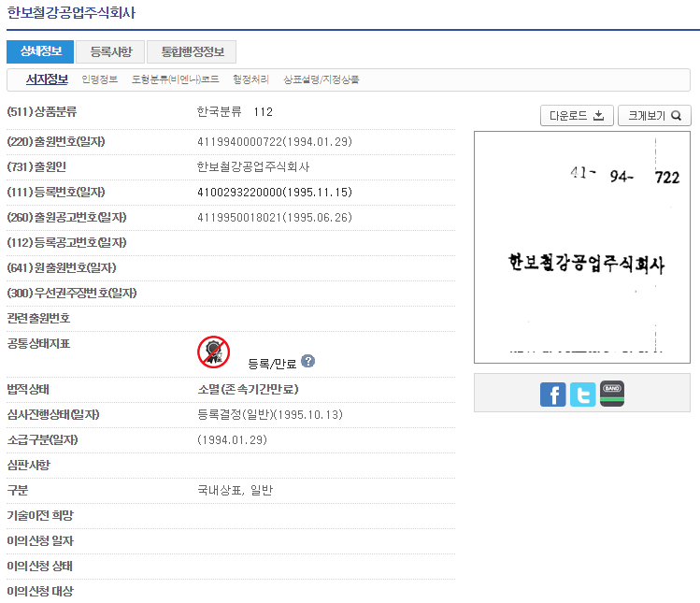Click the (112)등록공고번호(일자) label
The image size is (700, 603).
click(x=66, y=242)
